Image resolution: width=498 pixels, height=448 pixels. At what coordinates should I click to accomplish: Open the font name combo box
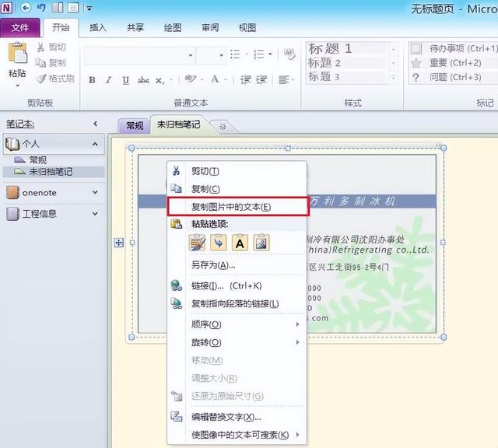coord(139,55)
